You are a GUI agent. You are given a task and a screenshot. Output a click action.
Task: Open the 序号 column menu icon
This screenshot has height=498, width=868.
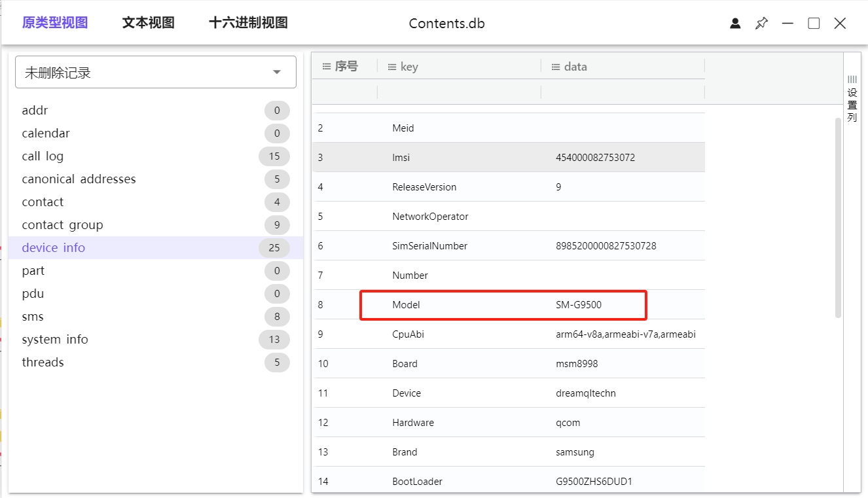tap(327, 66)
